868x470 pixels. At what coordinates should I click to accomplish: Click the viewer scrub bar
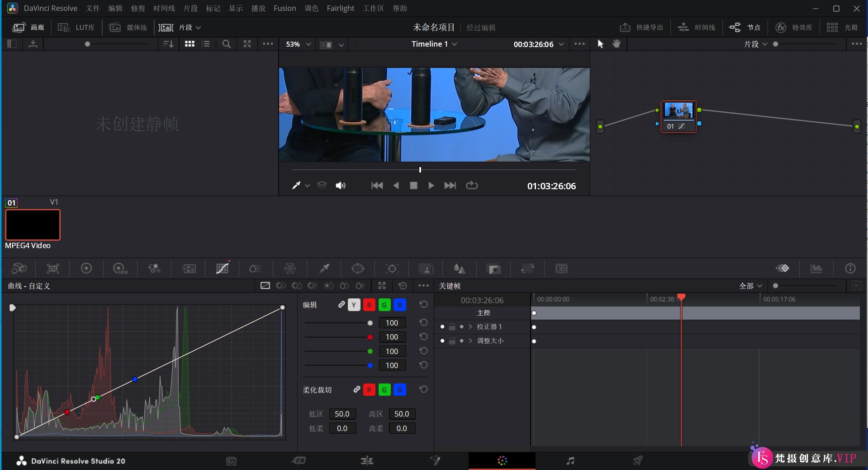coord(434,170)
